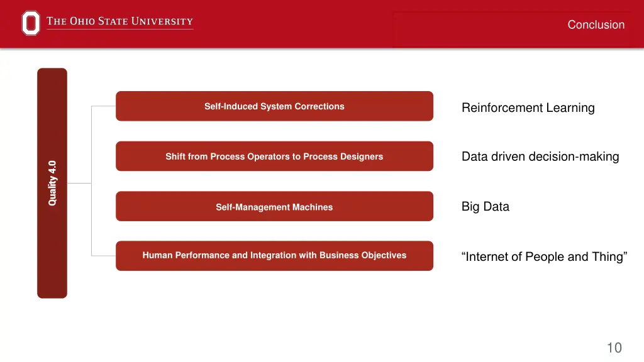Click the Ohio State block O logo
This screenshot has height=362, width=644.
pyautogui.click(x=31, y=23)
